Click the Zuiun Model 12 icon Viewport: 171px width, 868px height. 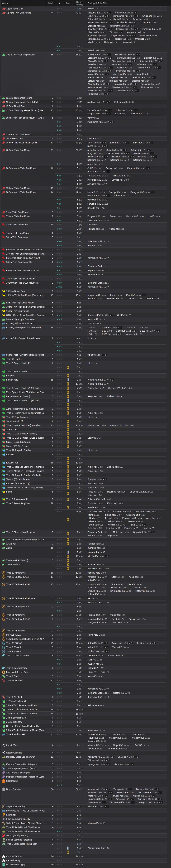point(4,564)
